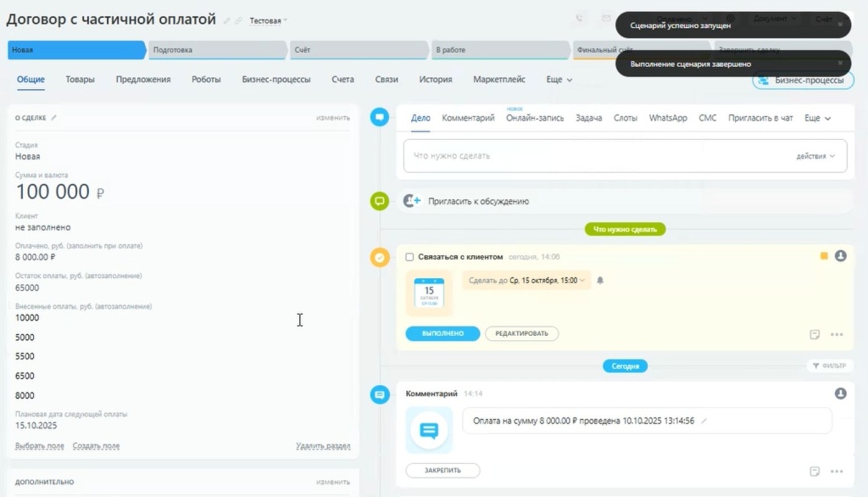This screenshot has width=868, height=497.
Task: Expand the 'Еще' dropdown in the deal tabs
Action: [x=559, y=80]
